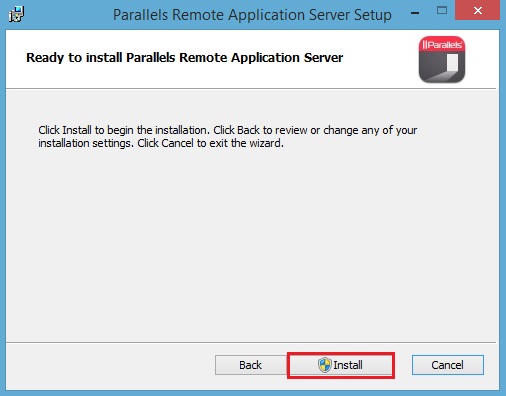This screenshot has width=506, height=396.
Task: Click the white door graphic in logo
Action: click(x=452, y=62)
